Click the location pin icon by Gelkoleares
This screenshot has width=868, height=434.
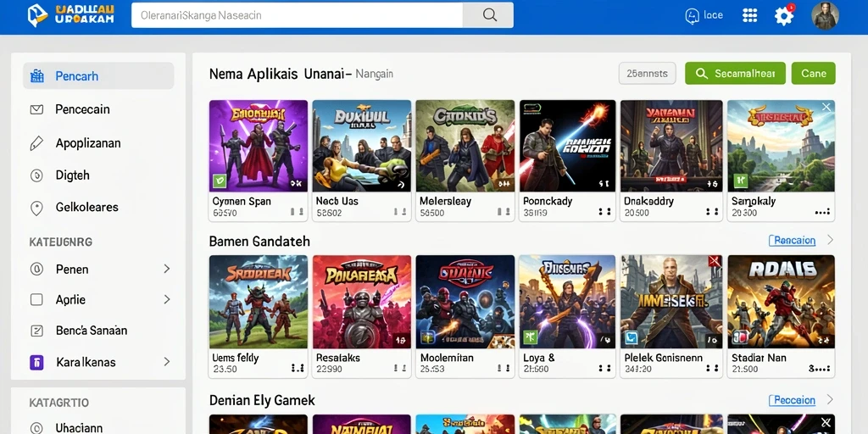click(x=36, y=208)
